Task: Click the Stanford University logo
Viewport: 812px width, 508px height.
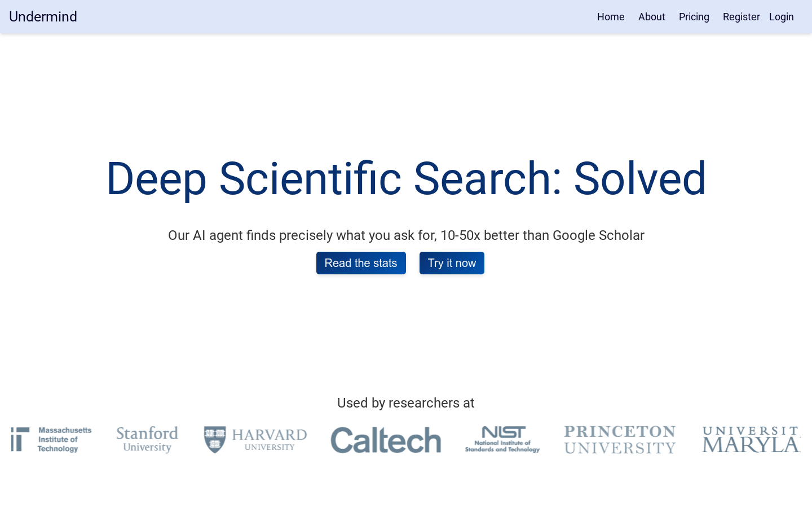Action: coord(147,440)
